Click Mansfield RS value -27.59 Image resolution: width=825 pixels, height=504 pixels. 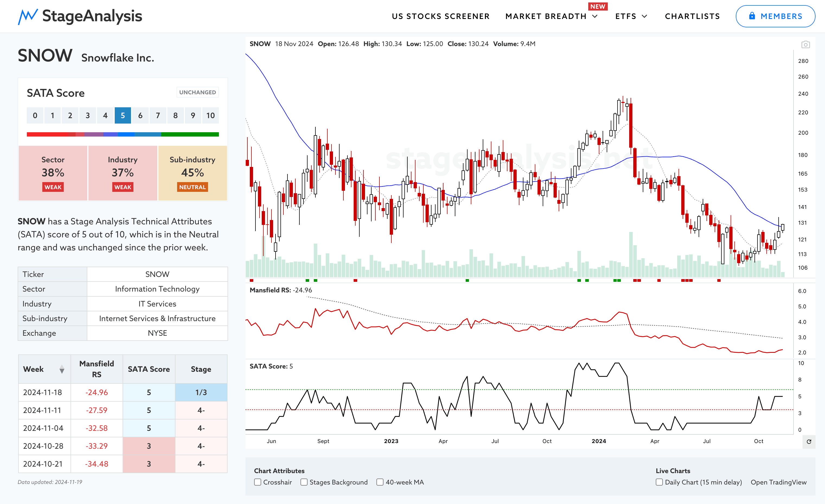pos(97,410)
